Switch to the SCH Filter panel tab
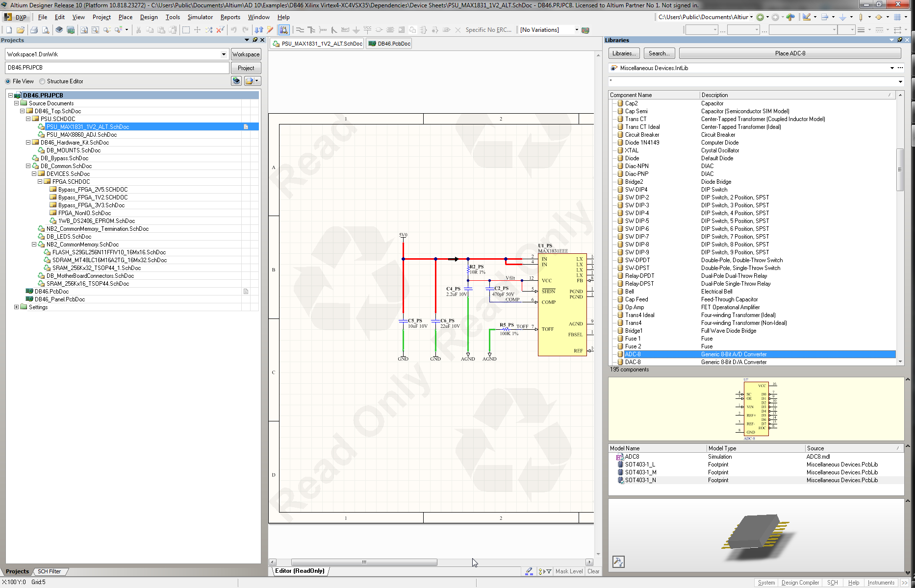The width and height of the screenshot is (915, 588). tap(50, 571)
